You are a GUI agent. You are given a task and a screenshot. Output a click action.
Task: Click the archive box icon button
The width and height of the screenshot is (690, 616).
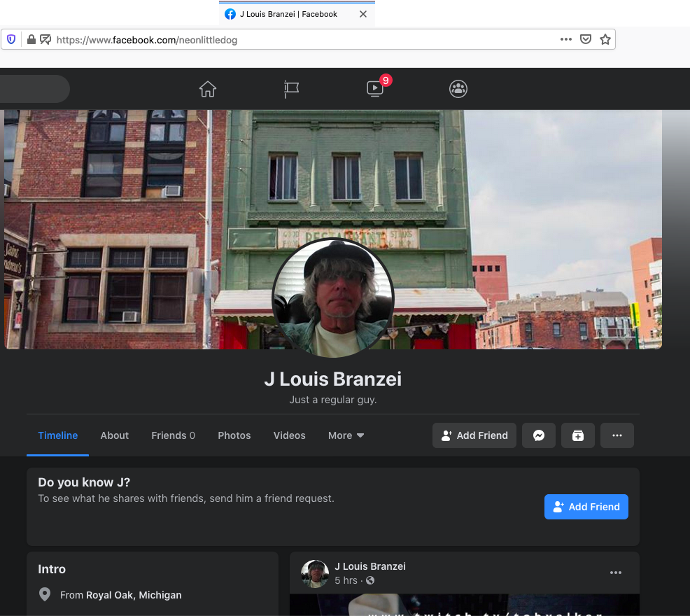tap(578, 435)
